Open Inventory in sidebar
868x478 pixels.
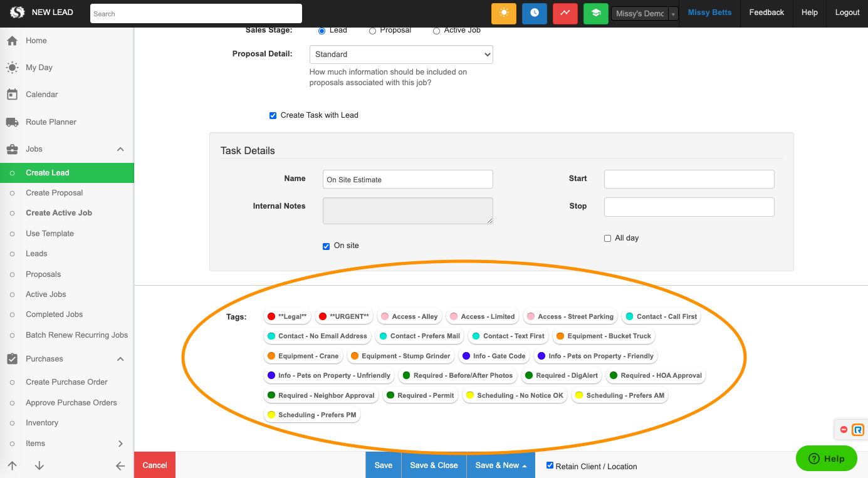[42, 423]
